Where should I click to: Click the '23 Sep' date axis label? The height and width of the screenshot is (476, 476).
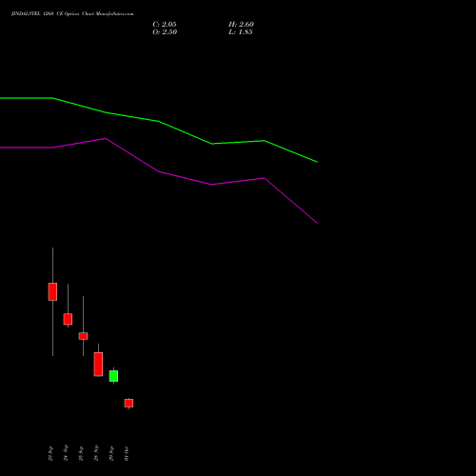[x=50, y=453]
